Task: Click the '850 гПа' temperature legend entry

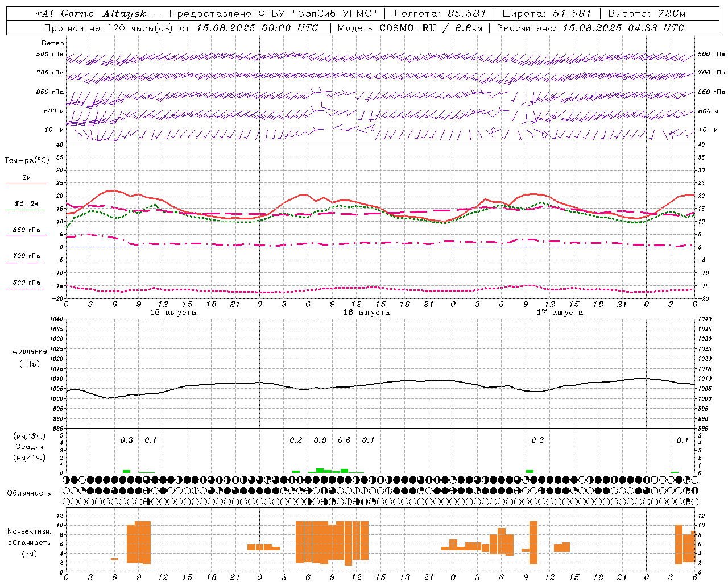Action: point(26,230)
